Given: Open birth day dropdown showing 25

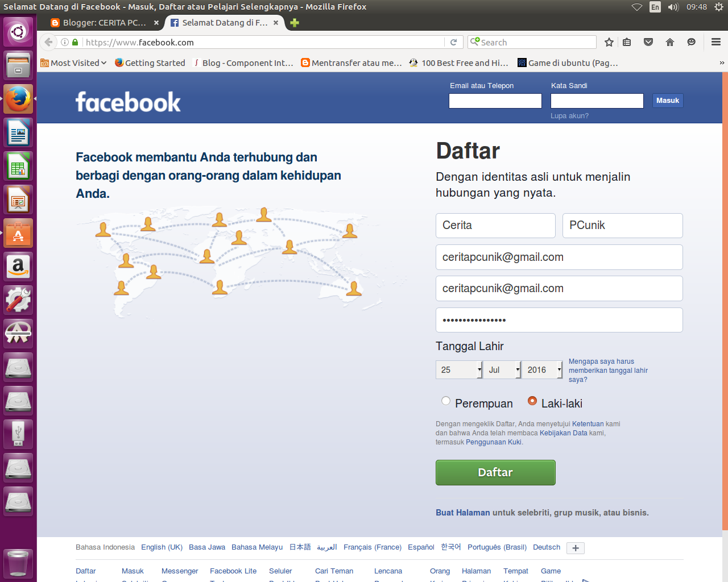Looking at the screenshot, I should tap(459, 369).
